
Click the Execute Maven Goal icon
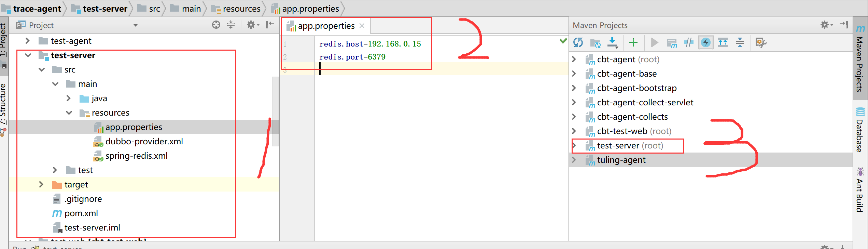(x=672, y=43)
